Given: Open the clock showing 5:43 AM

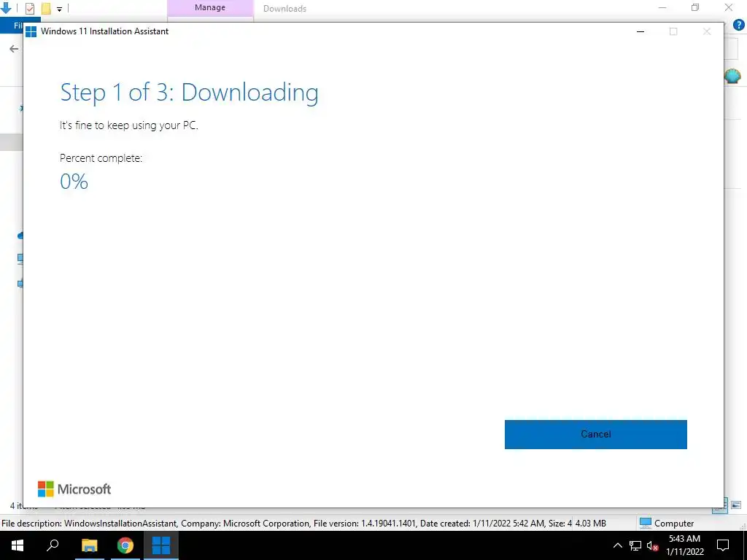Looking at the screenshot, I should pos(684,545).
